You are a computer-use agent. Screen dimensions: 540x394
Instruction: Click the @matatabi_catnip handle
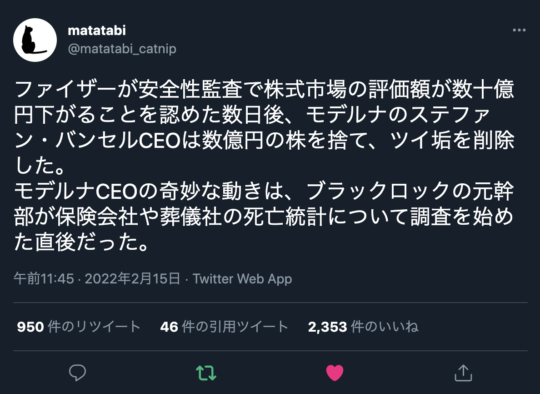click(x=122, y=49)
